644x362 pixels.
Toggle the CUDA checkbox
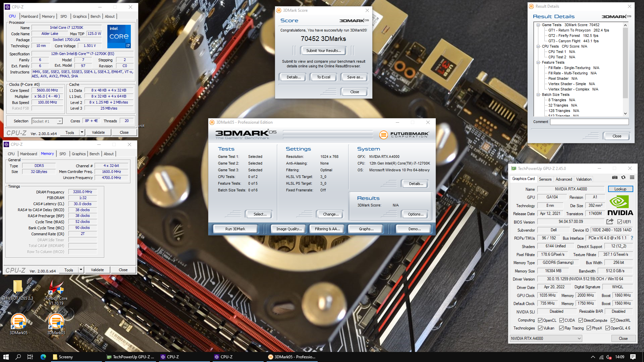[561, 320]
